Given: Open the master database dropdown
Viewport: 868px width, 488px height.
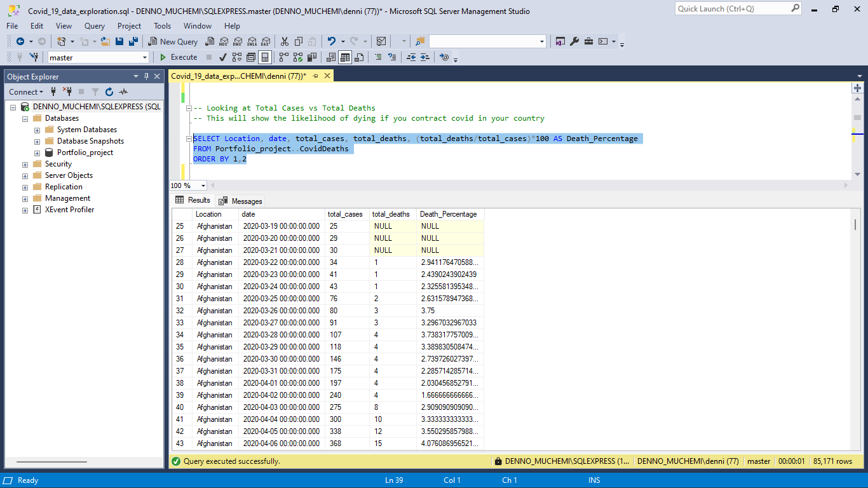Looking at the screenshot, I should 145,57.
